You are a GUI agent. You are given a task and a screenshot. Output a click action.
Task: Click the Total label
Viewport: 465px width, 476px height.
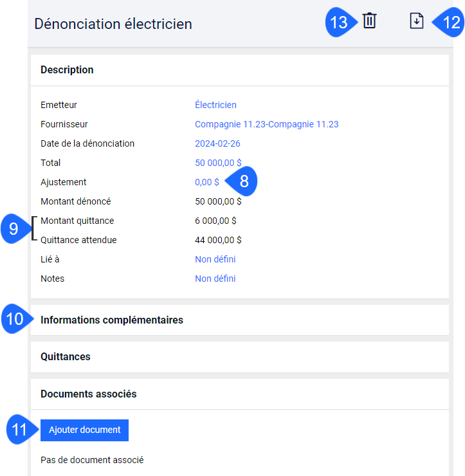(50, 163)
